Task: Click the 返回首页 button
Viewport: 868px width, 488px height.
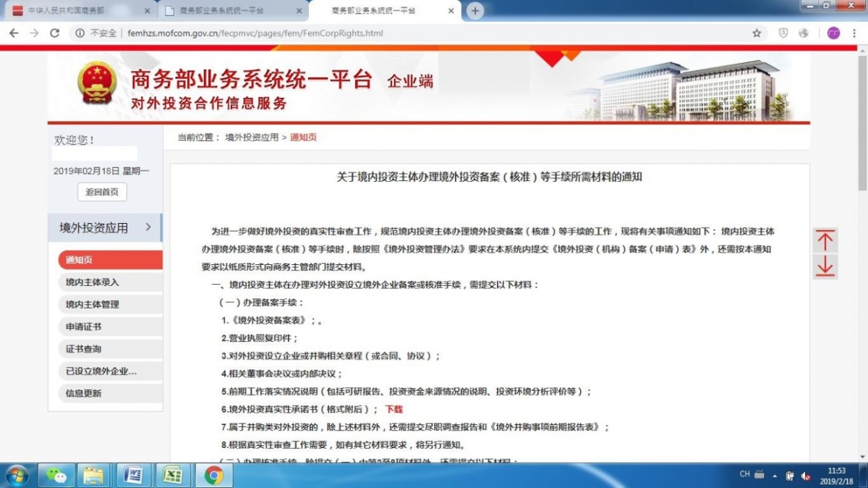Action: (x=102, y=192)
